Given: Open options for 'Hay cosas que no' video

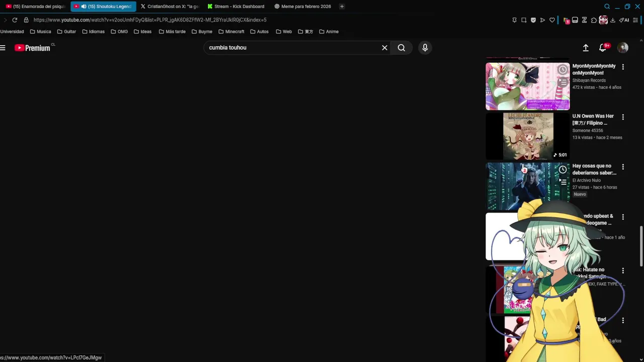Looking at the screenshot, I should [x=623, y=167].
